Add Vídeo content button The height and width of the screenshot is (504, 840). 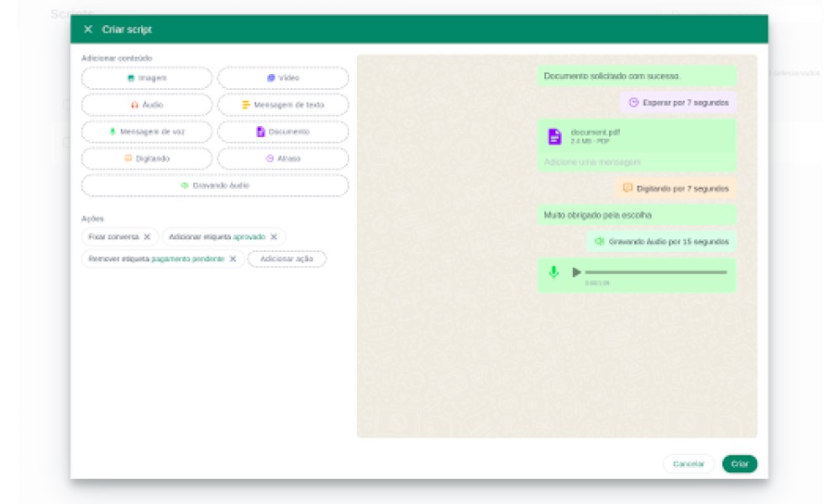pyautogui.click(x=283, y=78)
